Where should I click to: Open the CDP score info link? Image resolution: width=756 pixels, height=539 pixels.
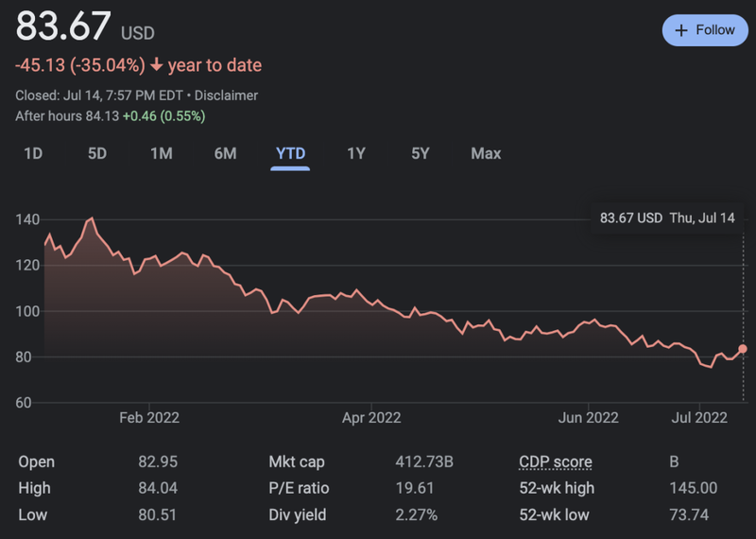[556, 462]
